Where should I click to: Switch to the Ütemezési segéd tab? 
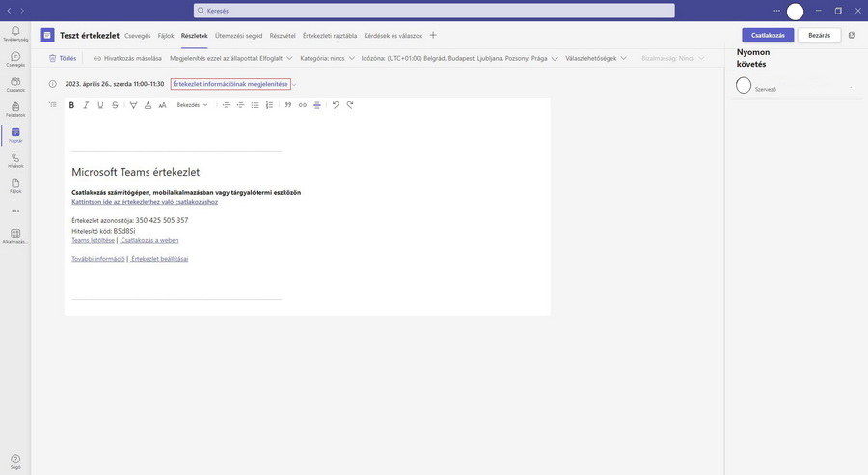point(238,36)
